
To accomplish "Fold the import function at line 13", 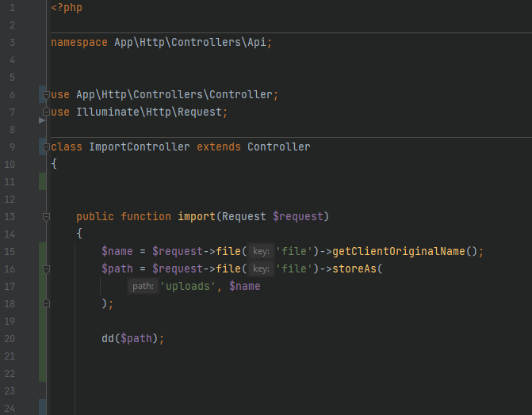I will (46, 217).
